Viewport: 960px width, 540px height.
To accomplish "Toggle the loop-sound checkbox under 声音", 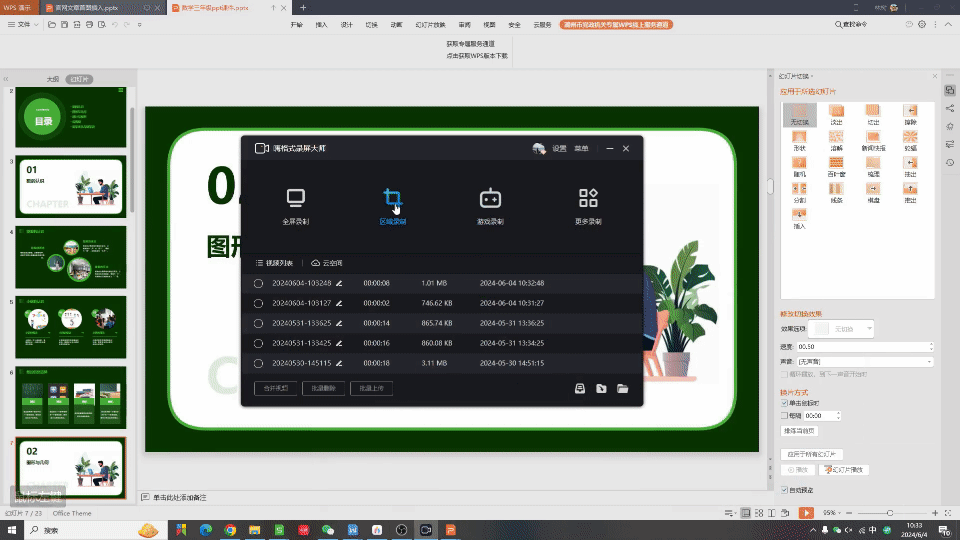I will pos(784,374).
